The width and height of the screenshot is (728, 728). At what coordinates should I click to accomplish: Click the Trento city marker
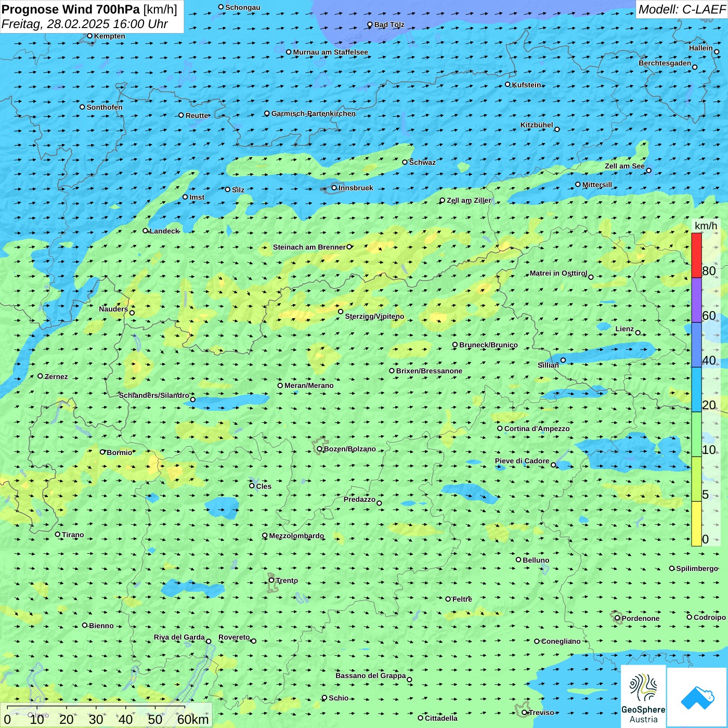tap(271, 580)
